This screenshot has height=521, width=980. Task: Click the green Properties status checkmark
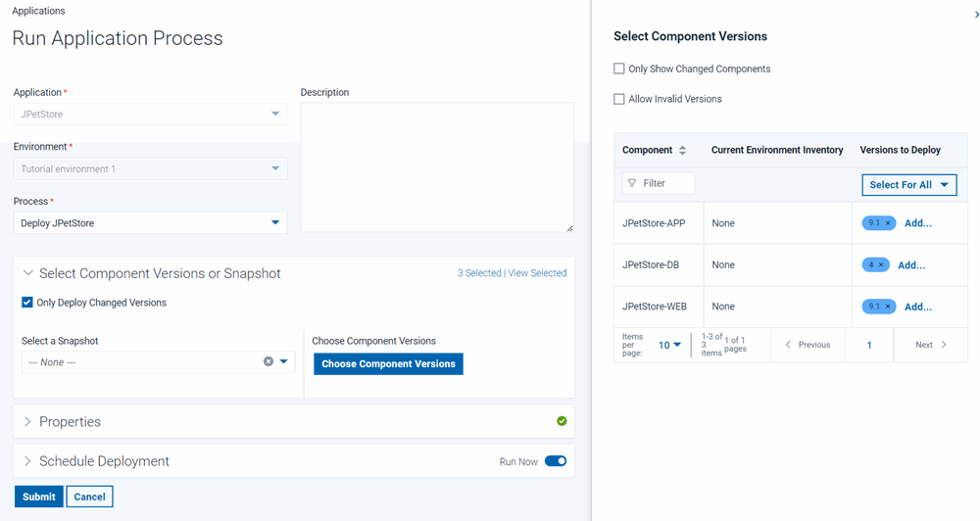(562, 421)
